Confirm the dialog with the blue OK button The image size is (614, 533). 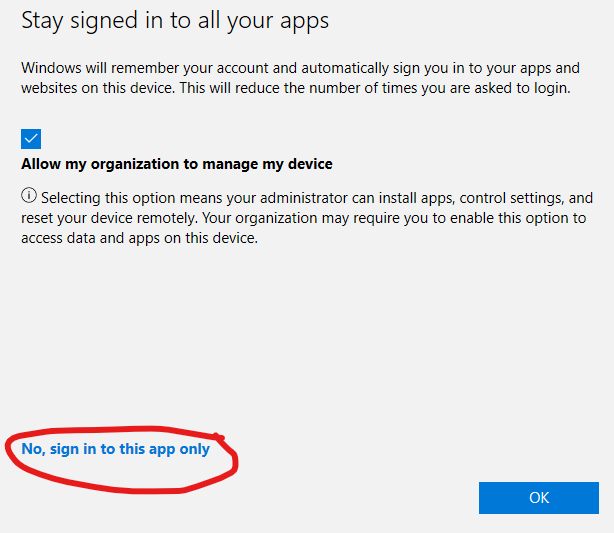click(x=539, y=498)
